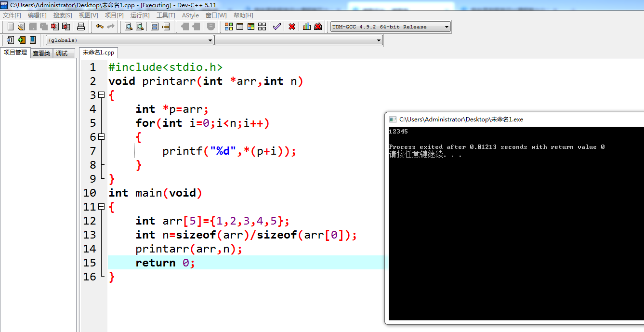
Task: Click the Save file toolbar icon
Action: coord(32,27)
